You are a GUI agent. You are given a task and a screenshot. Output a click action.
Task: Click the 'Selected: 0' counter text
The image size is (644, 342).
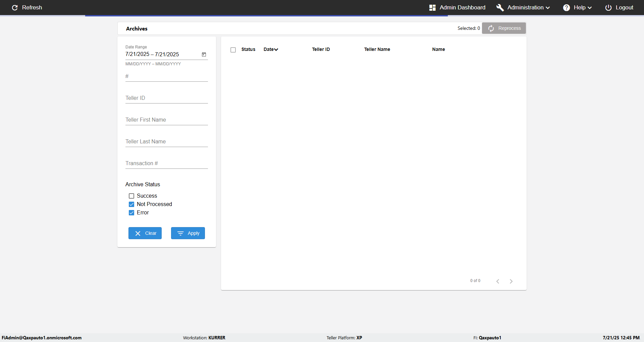469,28
